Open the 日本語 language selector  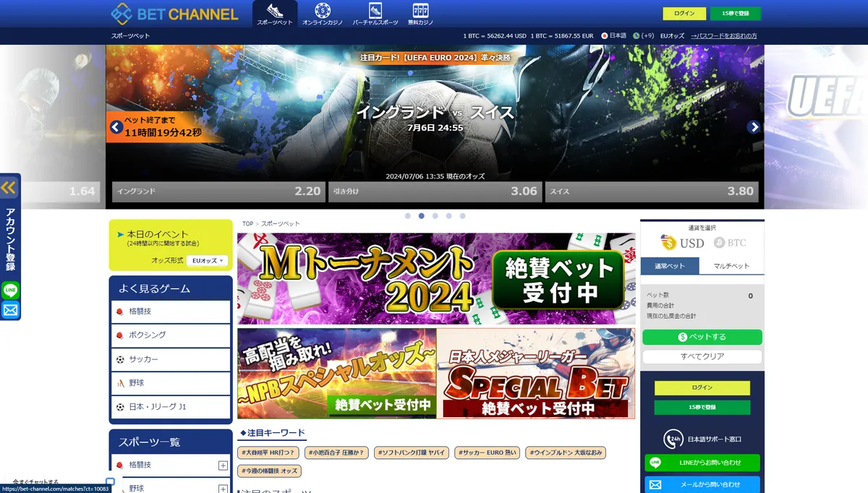tap(614, 35)
